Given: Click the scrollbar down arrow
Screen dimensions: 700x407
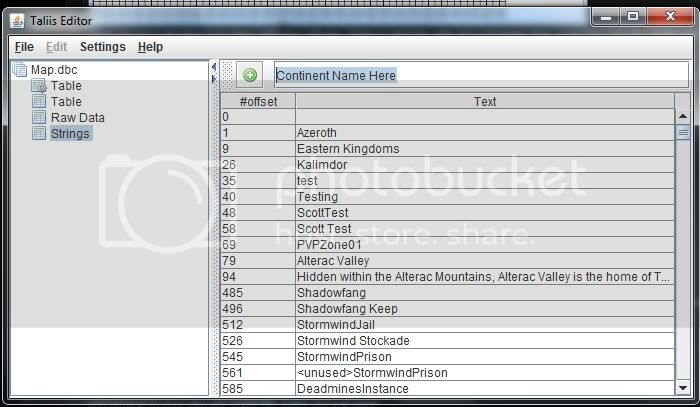Looking at the screenshot, I should 683,388.
